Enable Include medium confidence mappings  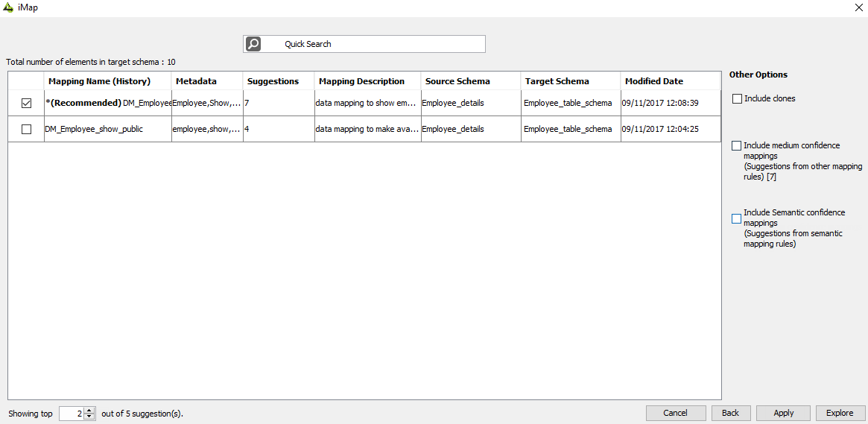pyautogui.click(x=736, y=145)
